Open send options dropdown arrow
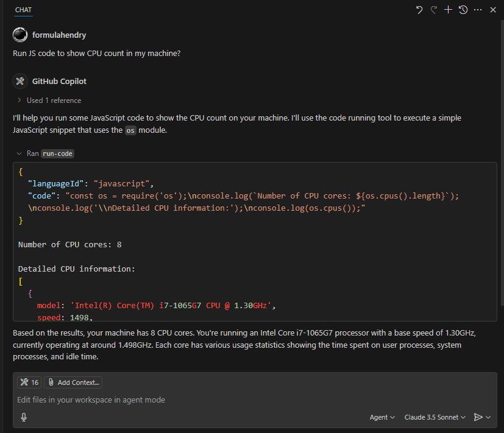 pos(488,417)
